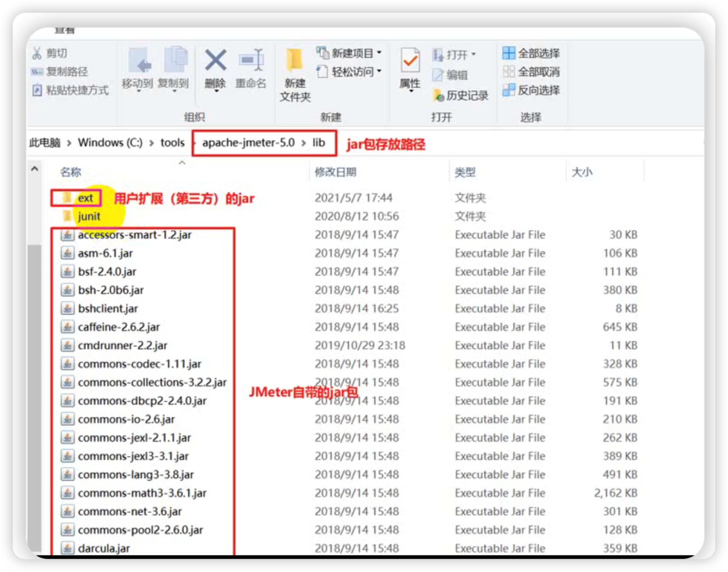Click the 复制路径 (Copy path) icon
The image size is (728, 572).
click(37, 72)
